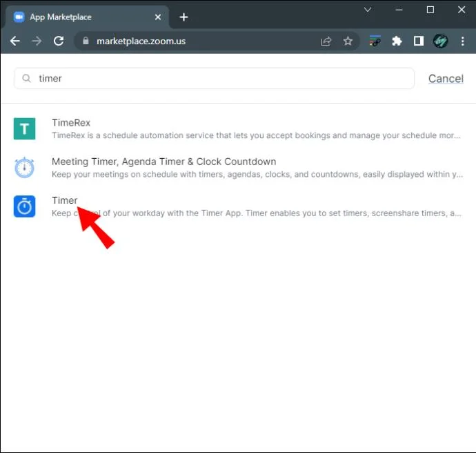This screenshot has width=476, height=453.
Task: Click the colorful extension icon beside puzzle piece
Action: 375,41
